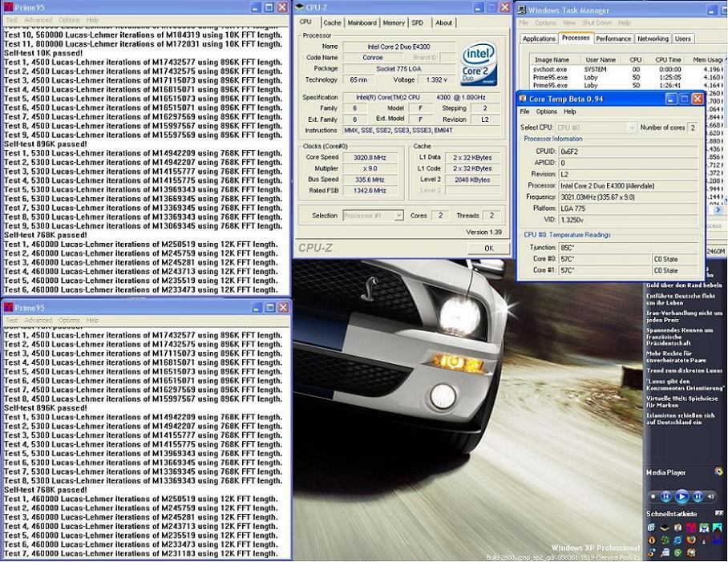Click the Media Player volume speaker icon

click(711, 496)
